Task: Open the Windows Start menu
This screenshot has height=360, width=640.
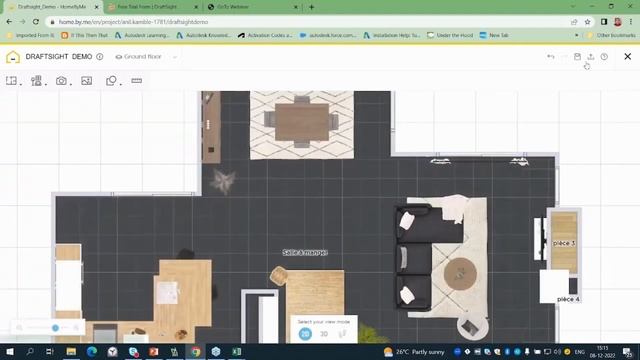Action: coord(9,351)
